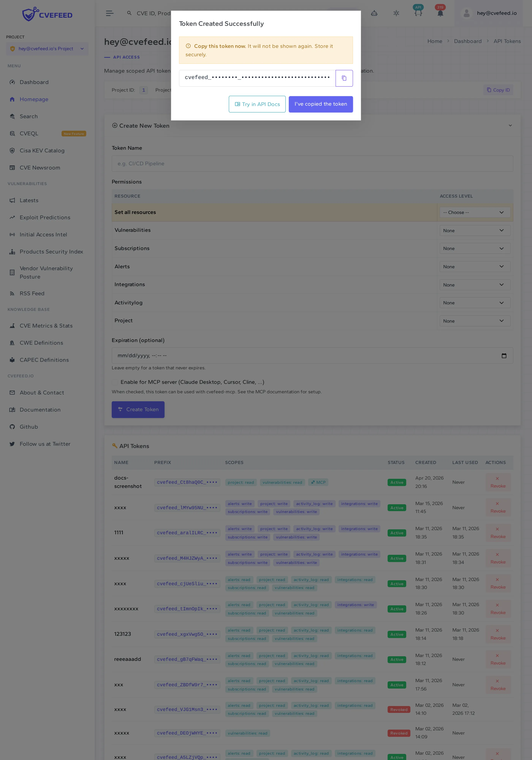Click the Latests megaphone icon
The width and height of the screenshot is (532, 760).
click(x=12, y=200)
